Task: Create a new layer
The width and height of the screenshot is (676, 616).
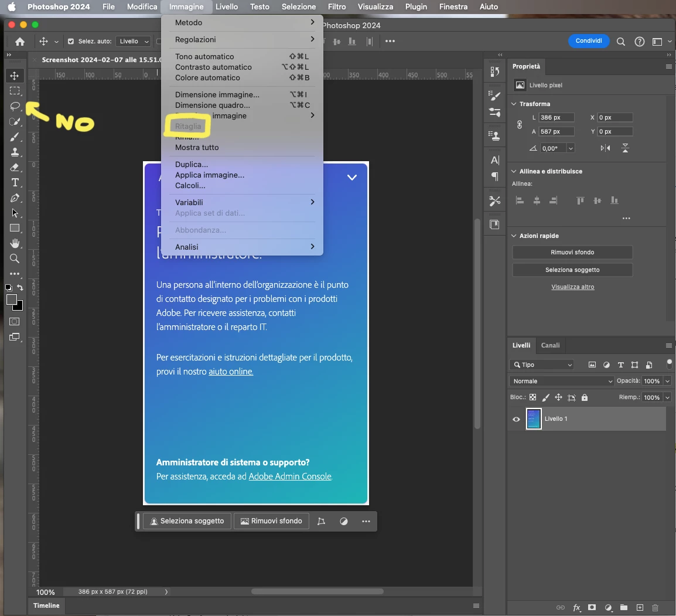Action: (x=640, y=607)
